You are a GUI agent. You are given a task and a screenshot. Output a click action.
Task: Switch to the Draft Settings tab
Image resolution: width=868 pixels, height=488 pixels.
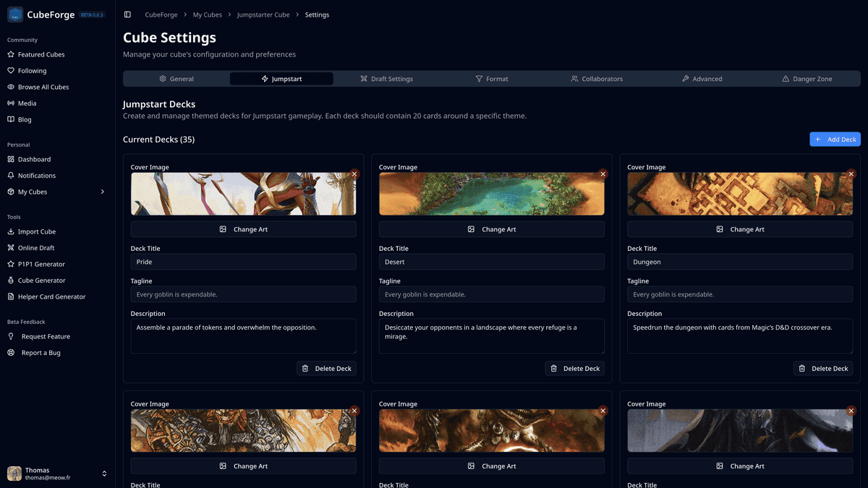point(387,79)
